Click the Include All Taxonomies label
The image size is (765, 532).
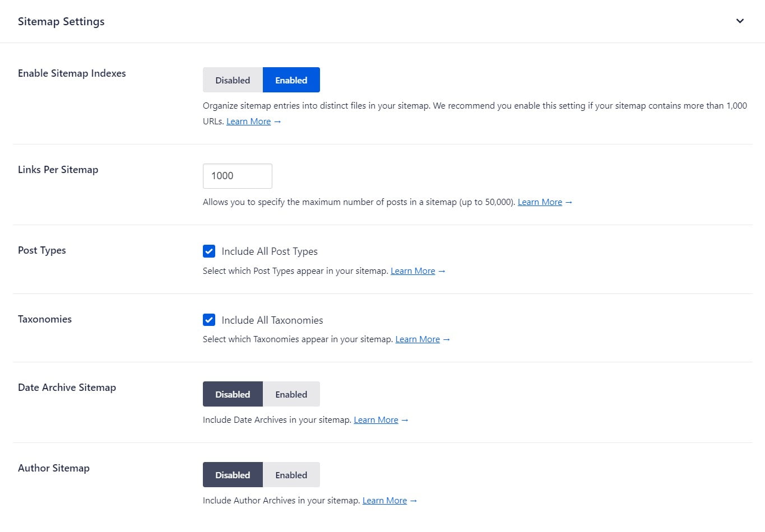pyautogui.click(x=272, y=320)
